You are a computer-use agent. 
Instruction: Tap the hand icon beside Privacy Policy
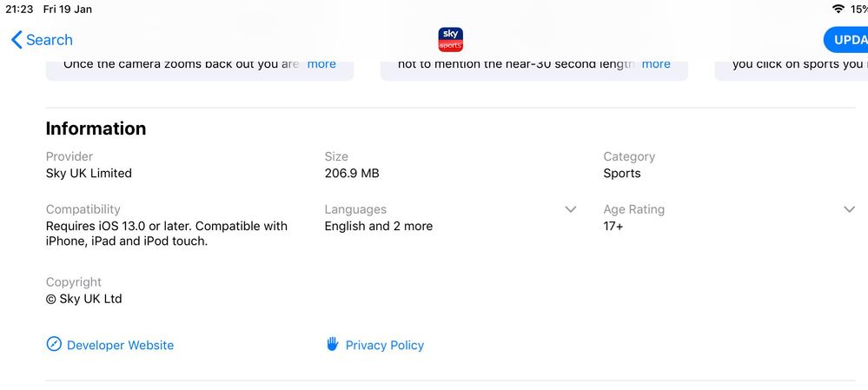point(332,344)
